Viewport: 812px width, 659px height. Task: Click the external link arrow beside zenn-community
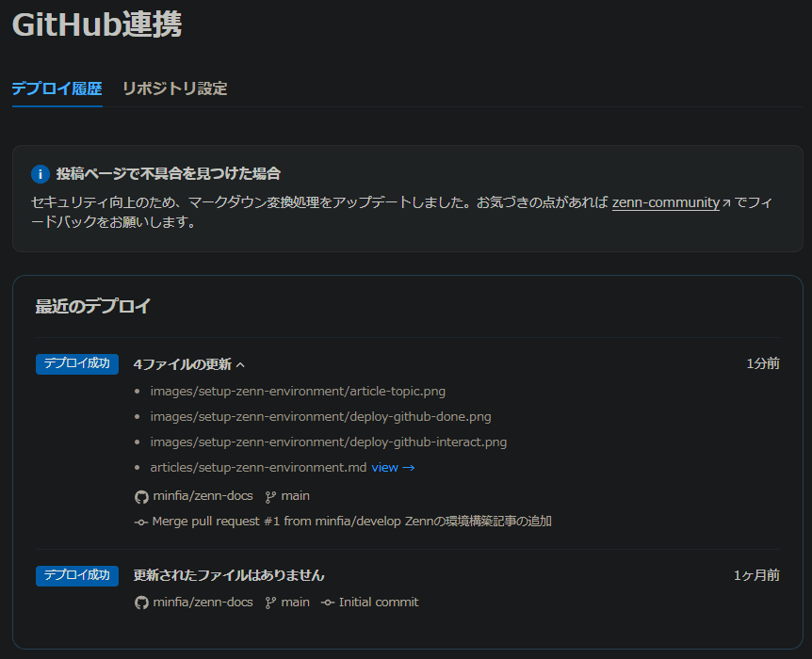[x=726, y=203]
